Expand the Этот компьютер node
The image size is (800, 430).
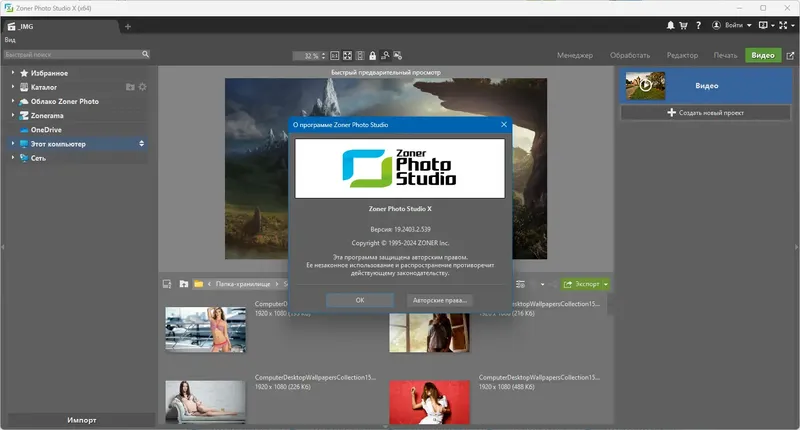pyautogui.click(x=13, y=144)
